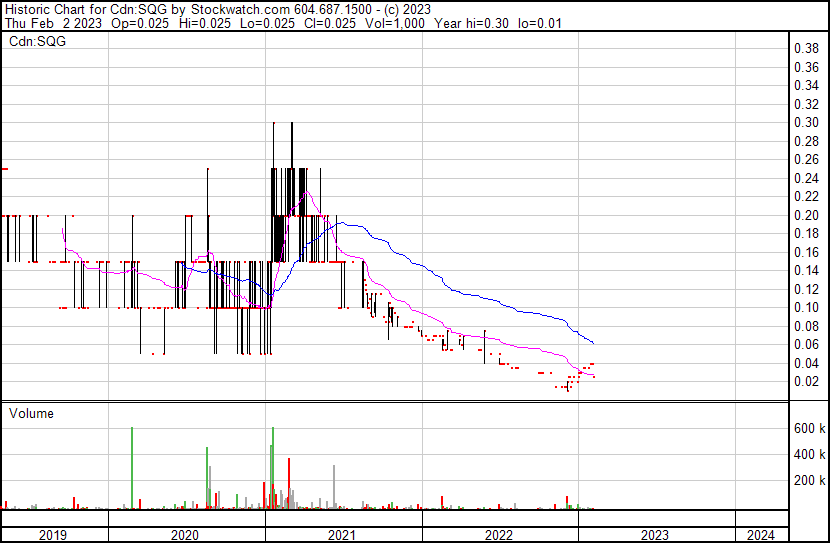Click the Volume panel label
The height and width of the screenshot is (543, 830).
pos(31,413)
